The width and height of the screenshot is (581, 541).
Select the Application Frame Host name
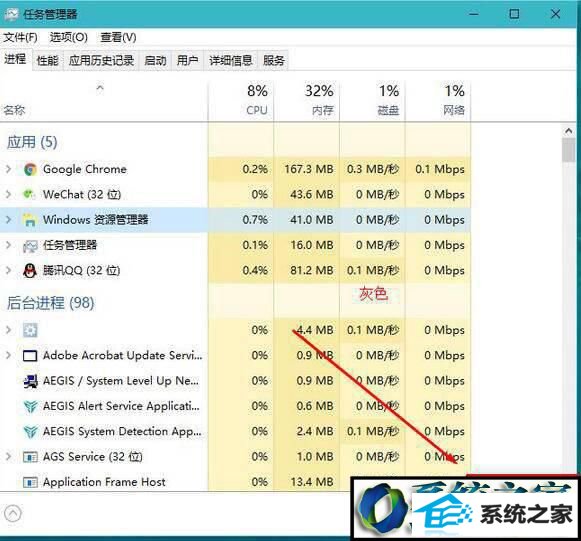pos(104,482)
